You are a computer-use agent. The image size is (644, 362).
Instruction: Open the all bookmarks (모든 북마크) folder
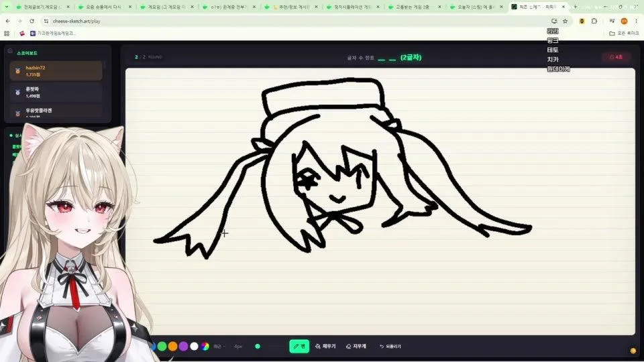click(x=624, y=34)
